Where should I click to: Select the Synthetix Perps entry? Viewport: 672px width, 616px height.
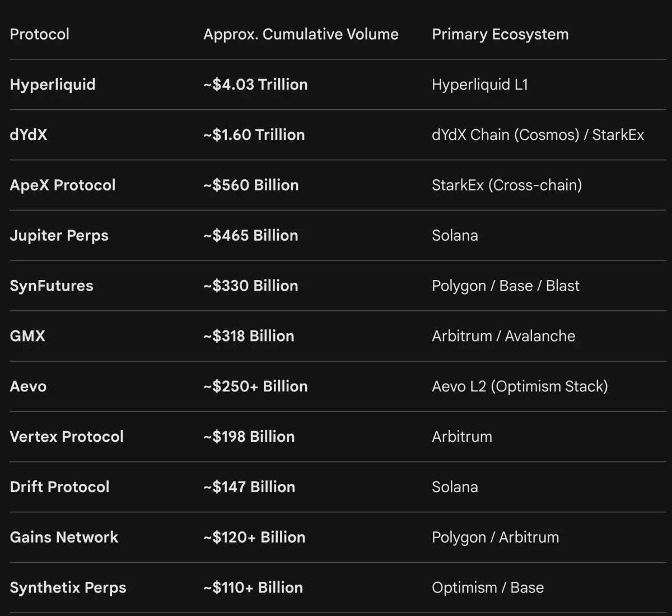(x=68, y=588)
